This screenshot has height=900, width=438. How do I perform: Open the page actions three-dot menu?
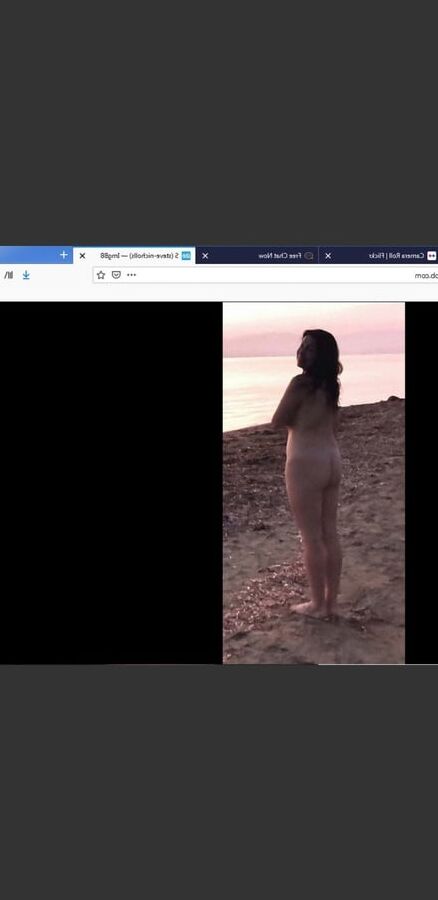click(131, 275)
